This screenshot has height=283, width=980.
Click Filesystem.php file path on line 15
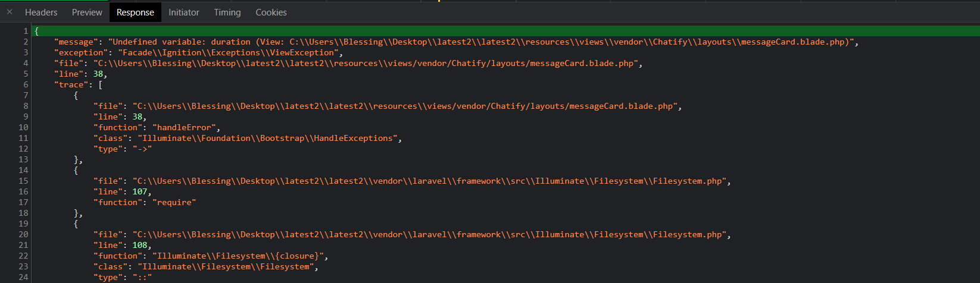click(x=430, y=181)
